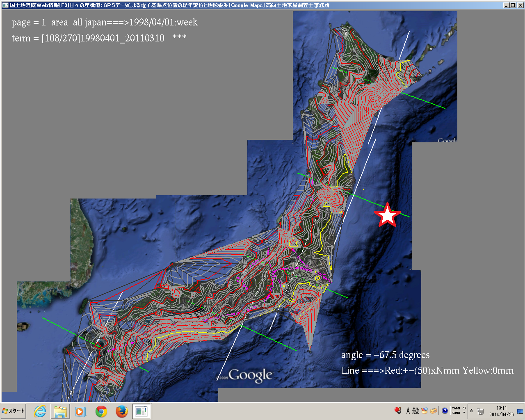525x420 pixels.
Task: Open the clock showing 13:11 date
Action: 501,411
